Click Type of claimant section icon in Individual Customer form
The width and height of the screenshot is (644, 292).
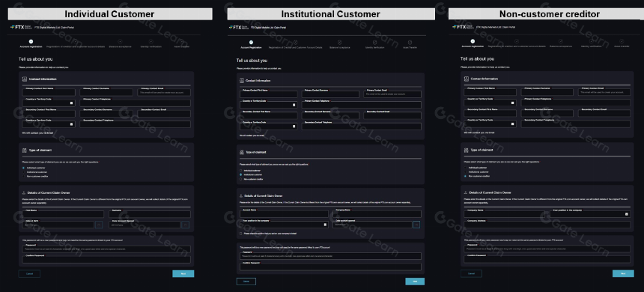(25, 150)
